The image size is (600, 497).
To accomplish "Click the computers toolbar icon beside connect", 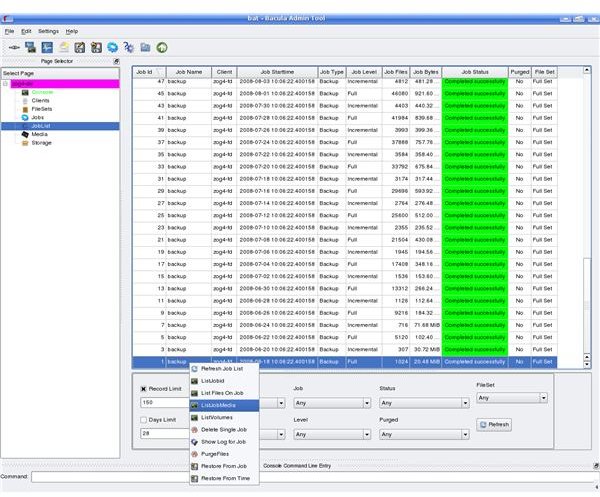I will click(x=30, y=47).
